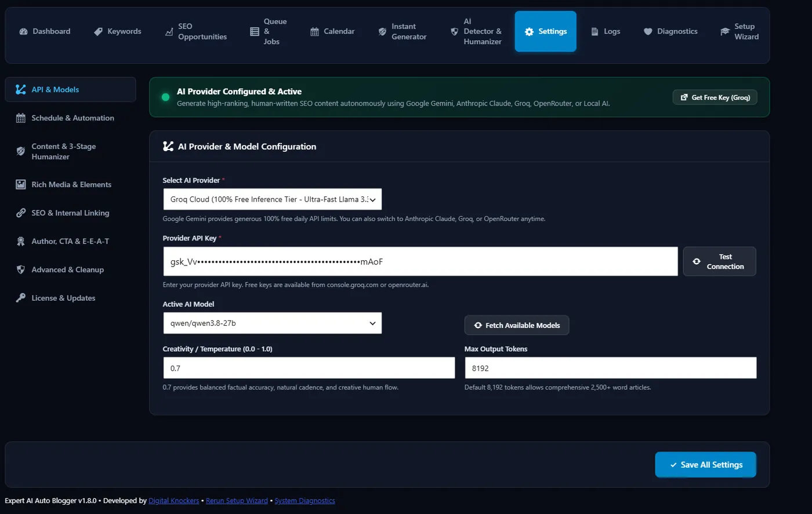Click the Logs document icon

(594, 31)
